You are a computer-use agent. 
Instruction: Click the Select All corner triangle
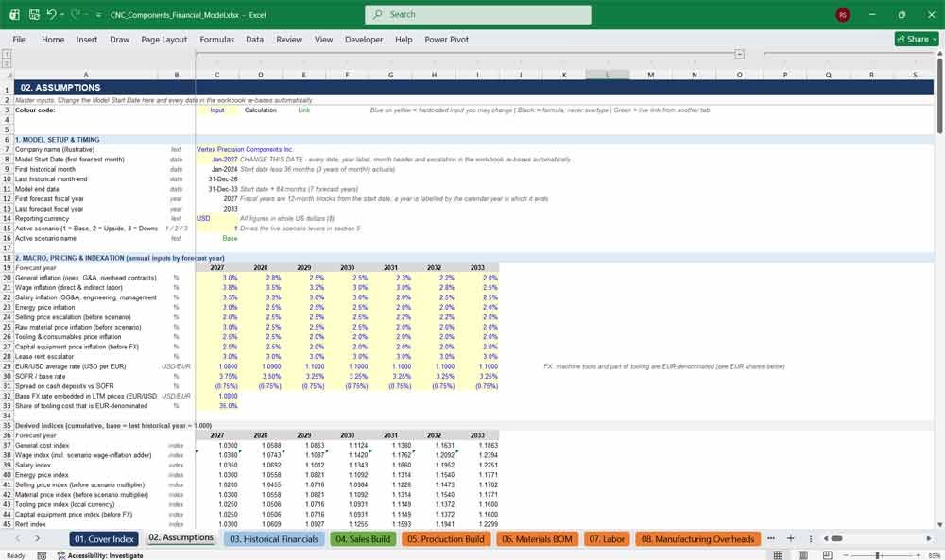pos(7,75)
